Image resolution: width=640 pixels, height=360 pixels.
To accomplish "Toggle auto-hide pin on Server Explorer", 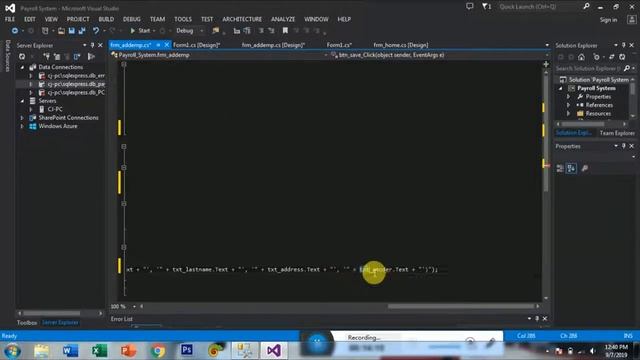I will pyautogui.click(x=92, y=45).
